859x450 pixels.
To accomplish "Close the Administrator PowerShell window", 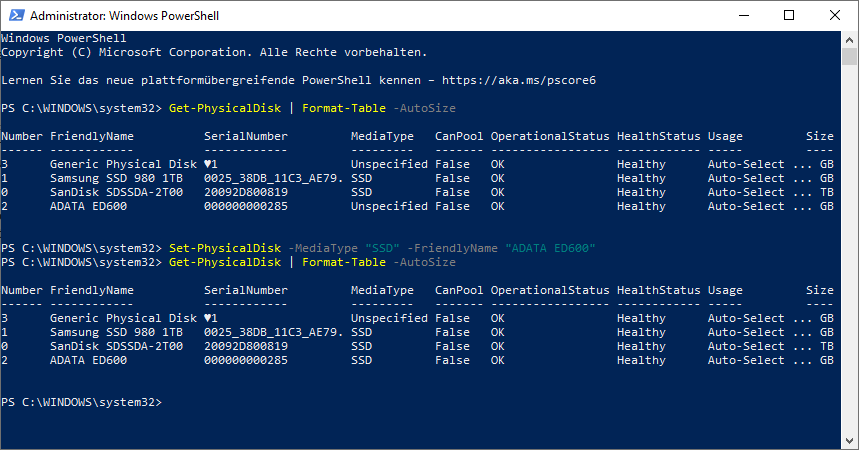I will pos(834,15).
